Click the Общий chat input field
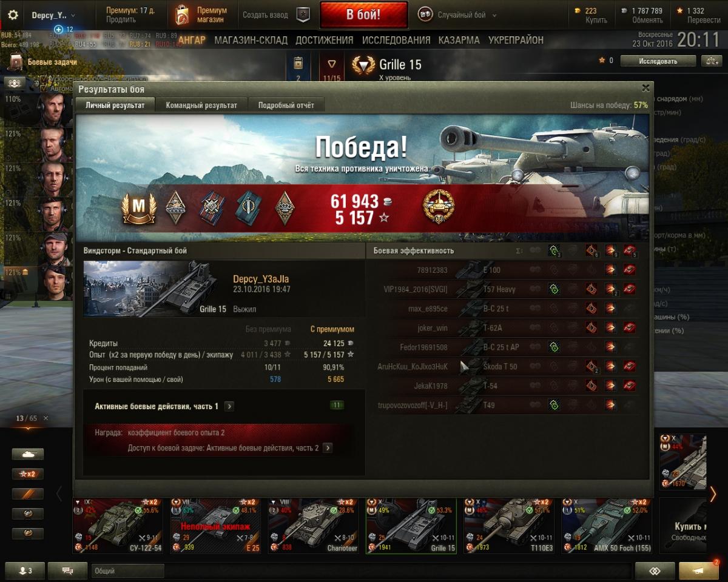This screenshot has height=582, width=728. (128, 570)
